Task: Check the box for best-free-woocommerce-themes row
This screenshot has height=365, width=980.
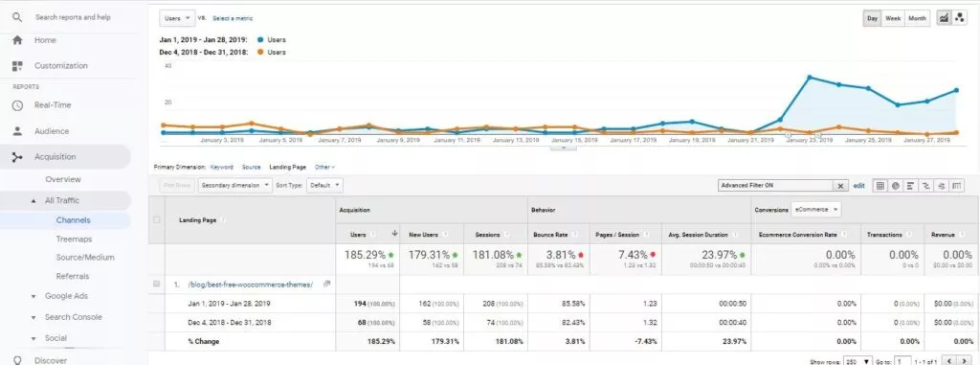Action: [156, 284]
